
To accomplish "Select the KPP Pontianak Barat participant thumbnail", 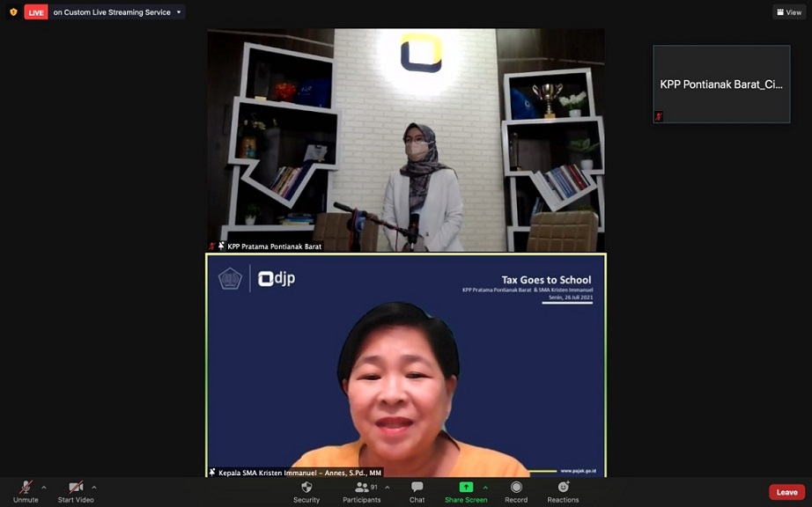I will (x=721, y=84).
